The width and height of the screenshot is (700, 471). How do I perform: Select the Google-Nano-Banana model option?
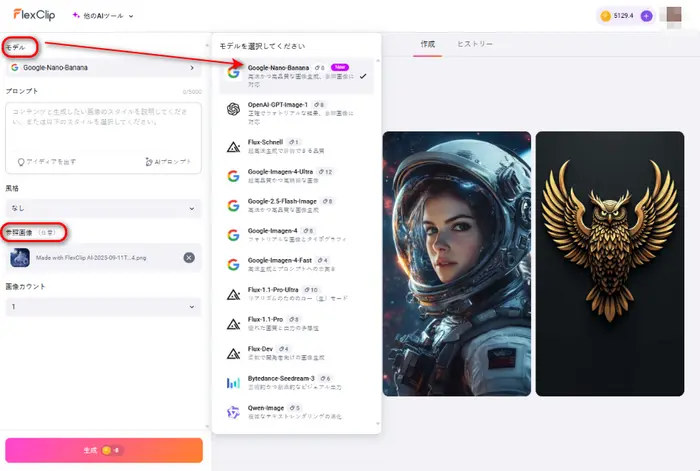pyautogui.click(x=296, y=75)
